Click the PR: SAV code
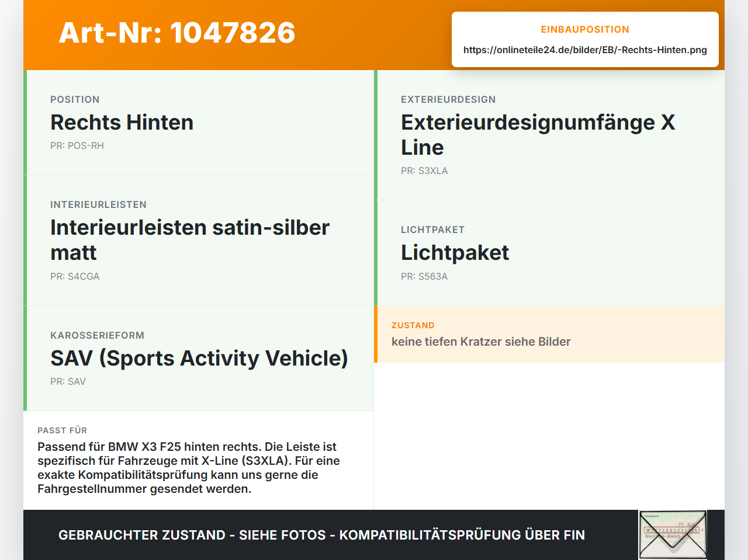748x560 pixels. point(68,381)
